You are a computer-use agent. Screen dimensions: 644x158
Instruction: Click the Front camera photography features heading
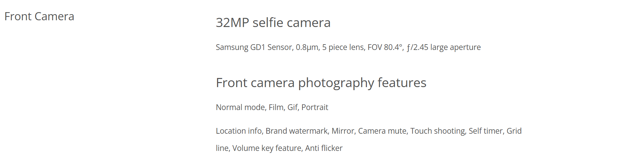[321, 83]
